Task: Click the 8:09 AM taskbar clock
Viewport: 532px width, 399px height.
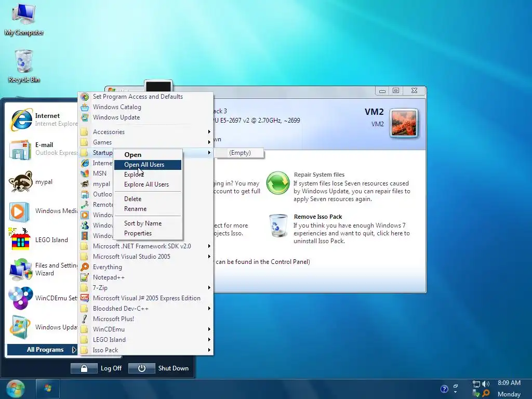Action: coord(509,383)
